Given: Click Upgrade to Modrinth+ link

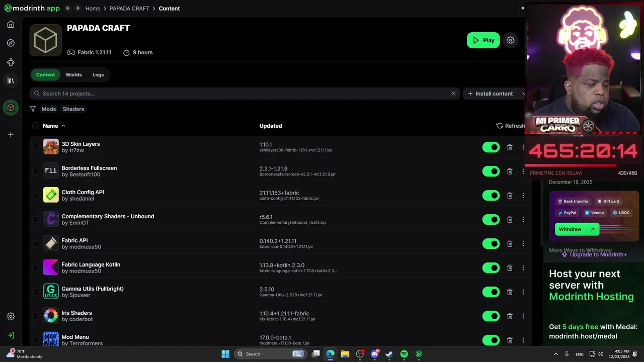Looking at the screenshot, I should point(594,254).
